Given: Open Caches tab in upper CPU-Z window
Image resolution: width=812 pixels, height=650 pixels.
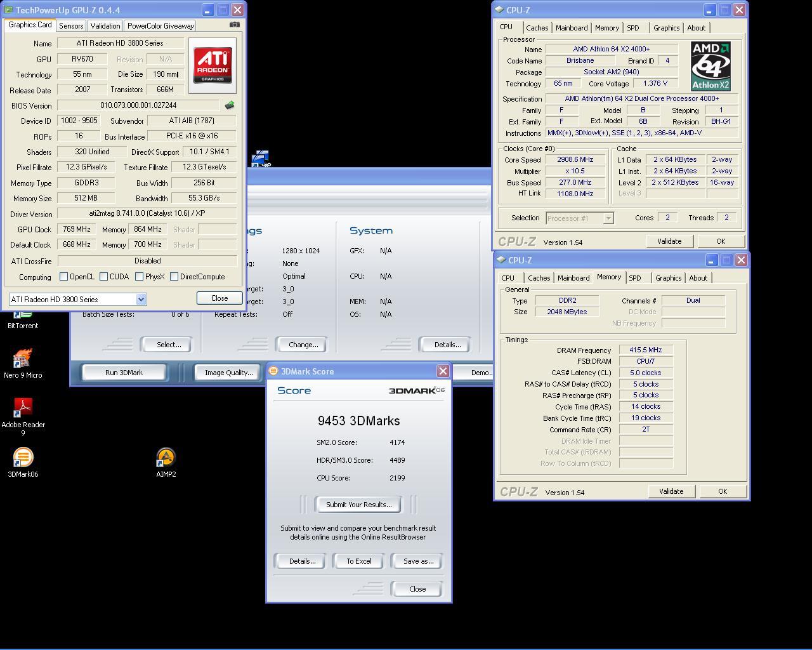Looking at the screenshot, I should click(537, 27).
